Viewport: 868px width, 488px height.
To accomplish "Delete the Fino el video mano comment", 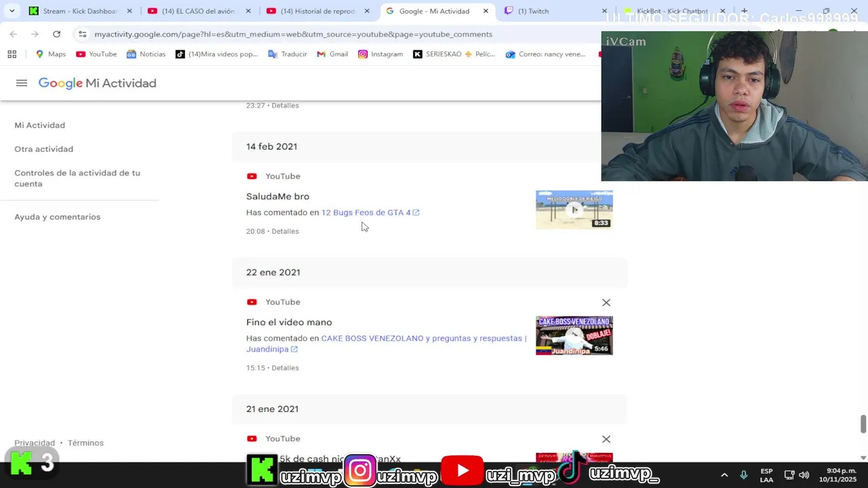I will (x=606, y=302).
